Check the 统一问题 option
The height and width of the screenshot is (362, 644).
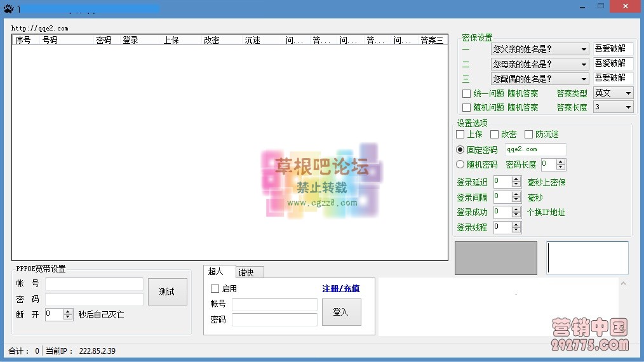point(467,93)
